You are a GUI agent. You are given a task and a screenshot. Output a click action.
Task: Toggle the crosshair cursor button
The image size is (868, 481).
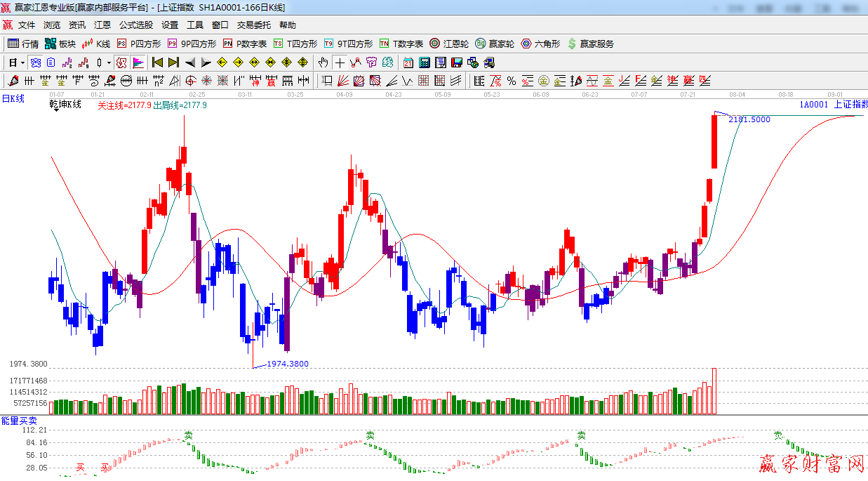pyautogui.click(x=340, y=62)
